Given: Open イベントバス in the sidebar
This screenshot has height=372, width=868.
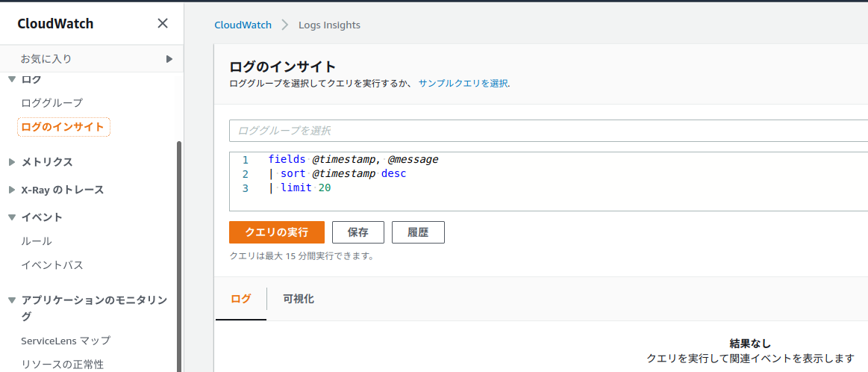Looking at the screenshot, I should tap(52, 265).
